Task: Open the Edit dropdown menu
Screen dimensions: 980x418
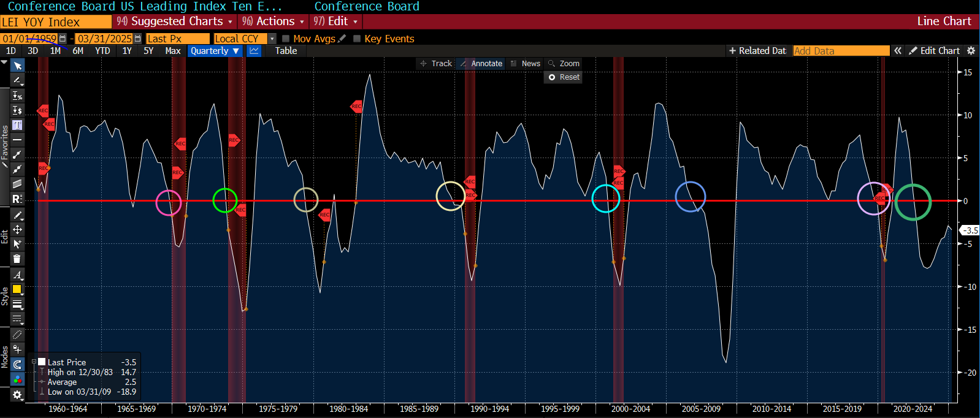Action: click(x=335, y=21)
